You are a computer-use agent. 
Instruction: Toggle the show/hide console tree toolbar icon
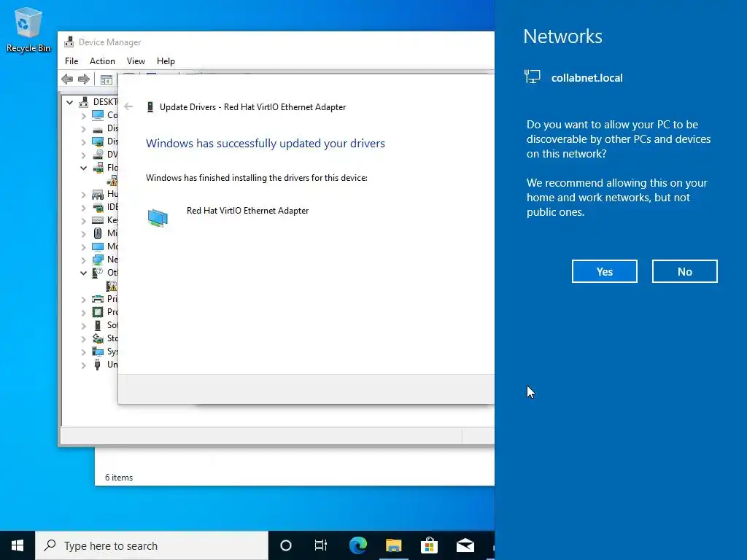[x=107, y=79]
